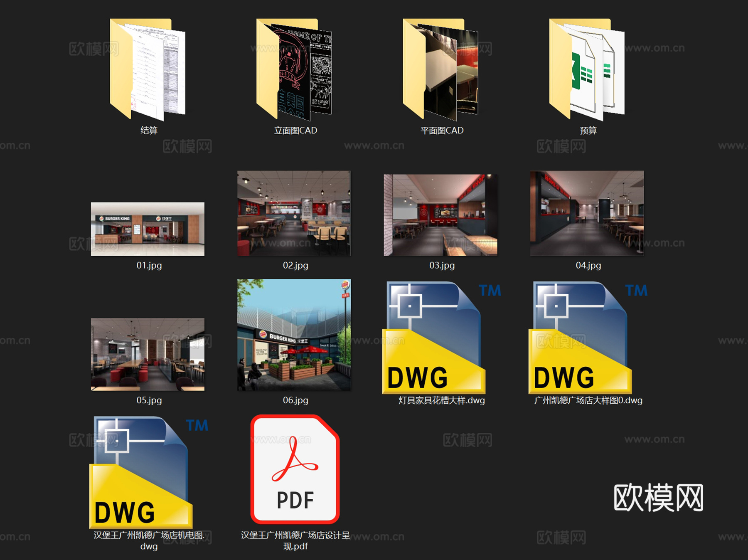Click the file name 01.jpg
The height and width of the screenshot is (560, 748).
coord(149,265)
